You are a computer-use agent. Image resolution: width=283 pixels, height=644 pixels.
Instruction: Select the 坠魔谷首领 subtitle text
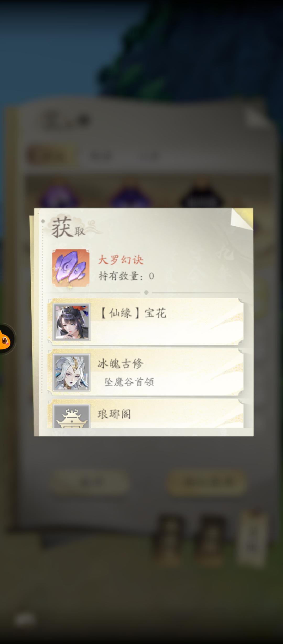[x=129, y=382]
